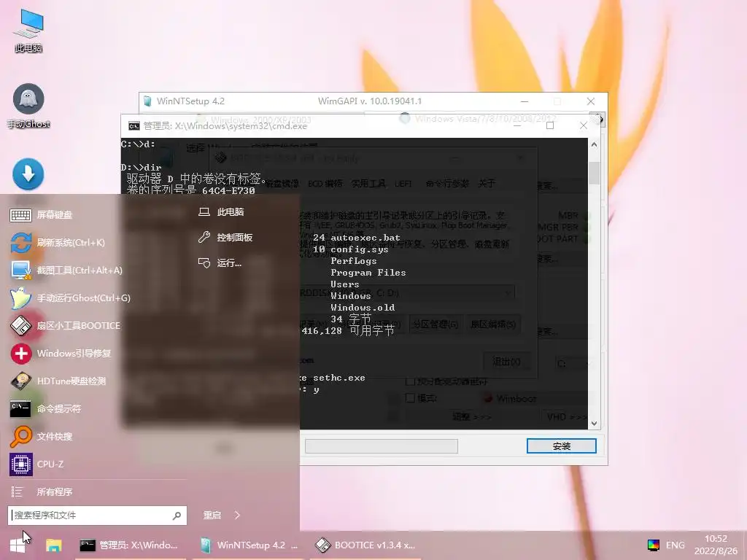Maximize the cmd.exe window
Screen dimensions: 747x560
550,125
